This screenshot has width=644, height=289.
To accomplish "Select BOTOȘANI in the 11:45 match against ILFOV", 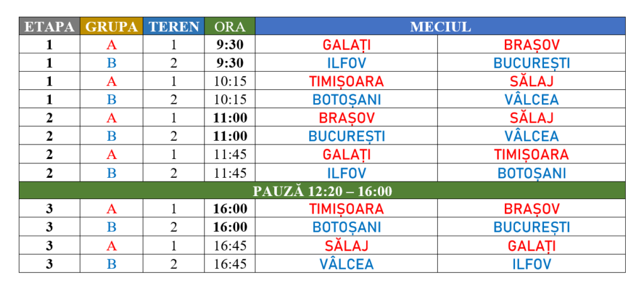I will coord(532,173).
